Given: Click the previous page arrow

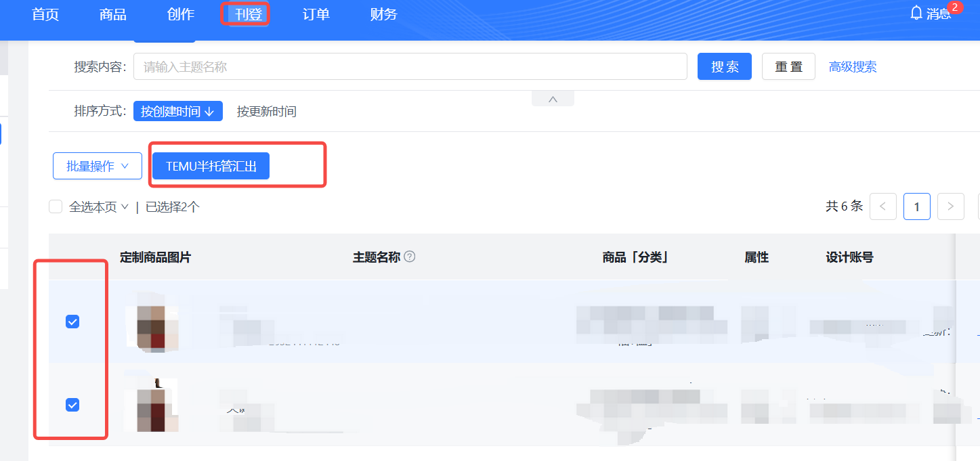Looking at the screenshot, I should click(x=882, y=206).
